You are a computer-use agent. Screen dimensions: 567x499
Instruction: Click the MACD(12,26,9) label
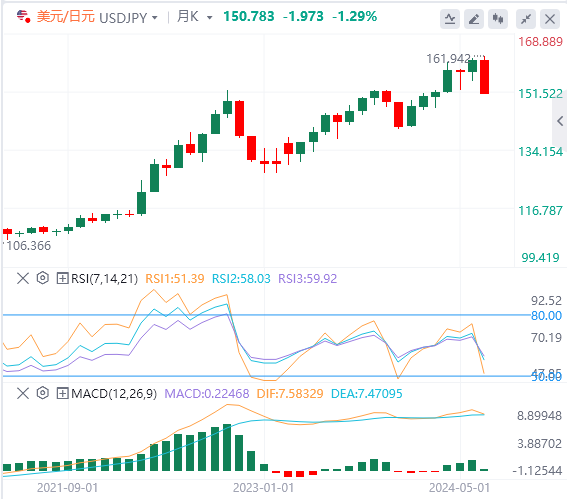click(x=114, y=393)
